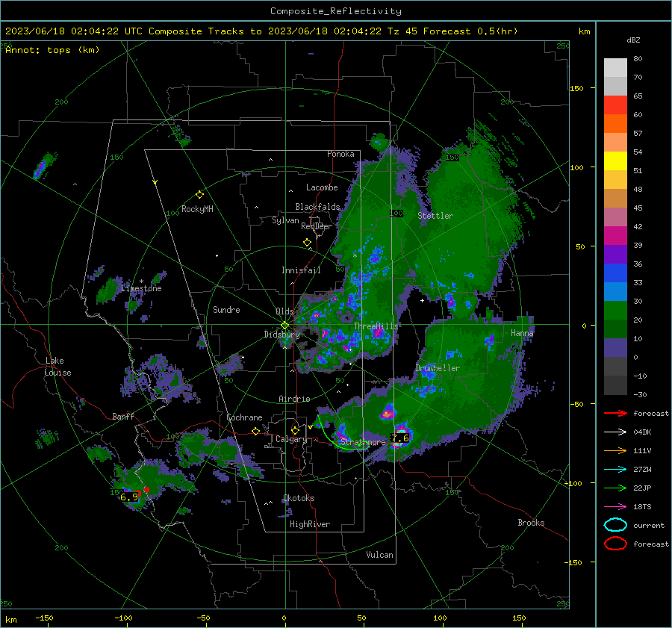Pick the magenta swatch in dBZ scale
672x628 pixels.
[615, 236]
